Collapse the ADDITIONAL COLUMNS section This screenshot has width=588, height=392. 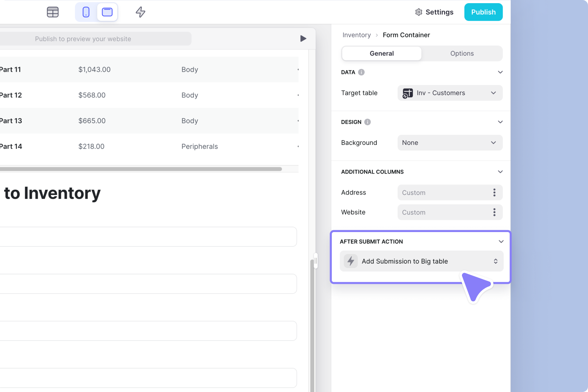(x=500, y=171)
